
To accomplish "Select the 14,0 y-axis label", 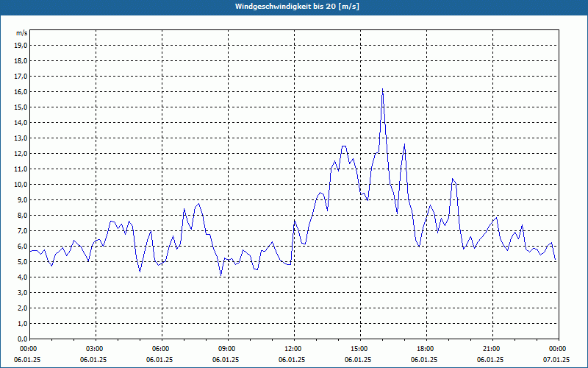I will (x=21, y=123).
